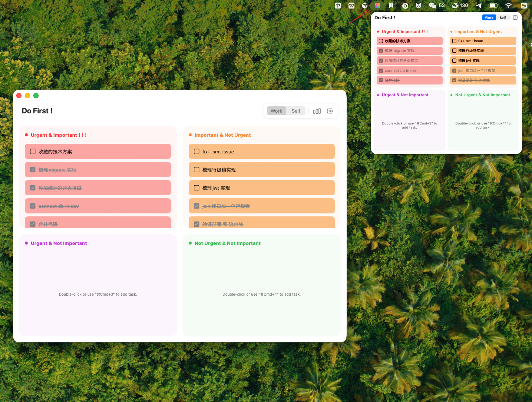Check the fix: smt issue checkbox
This screenshot has width=532, height=402.
pyautogui.click(x=196, y=151)
